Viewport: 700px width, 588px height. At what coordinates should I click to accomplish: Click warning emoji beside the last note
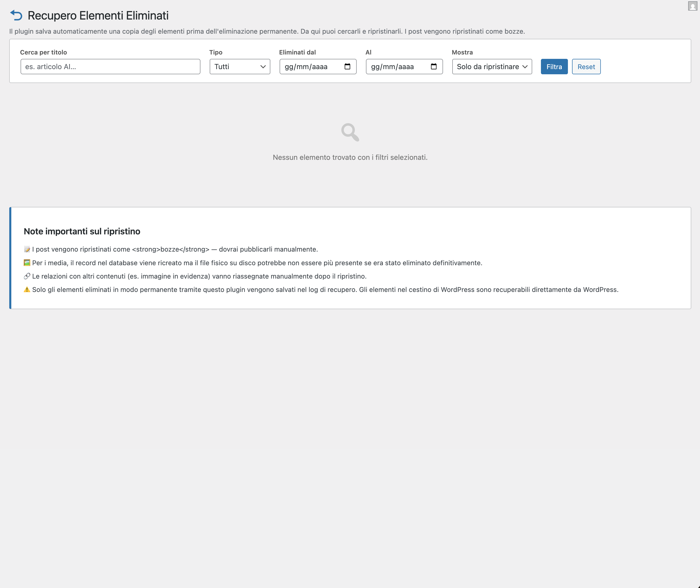[27, 289]
